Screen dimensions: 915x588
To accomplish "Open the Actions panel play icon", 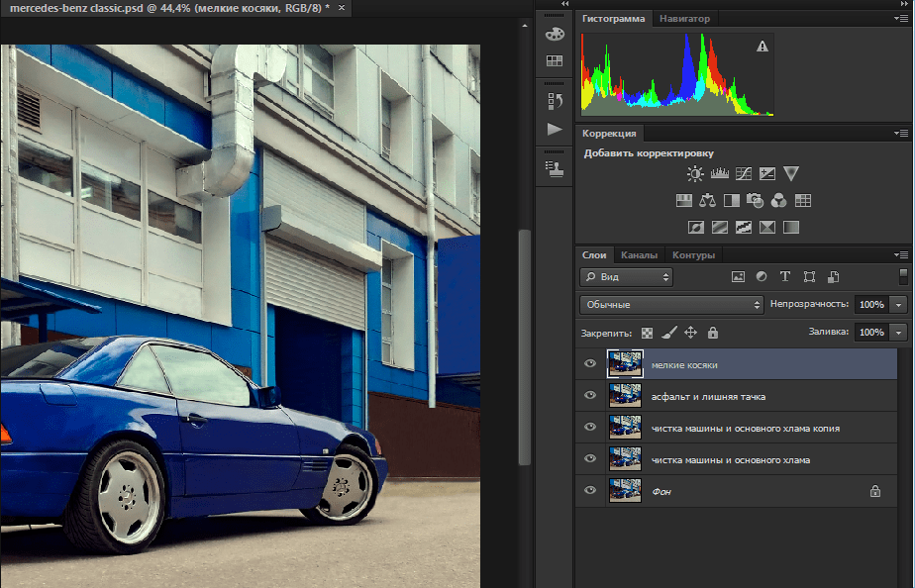I will click(x=555, y=129).
